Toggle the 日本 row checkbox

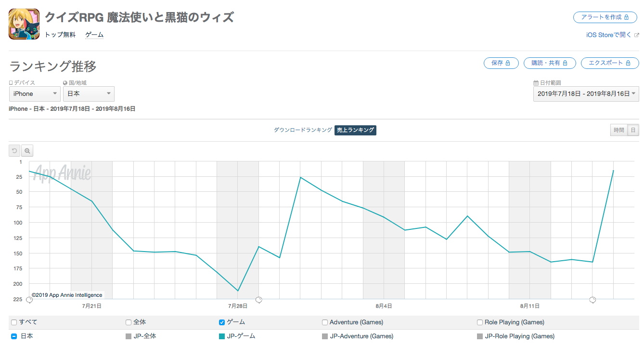[14, 336]
